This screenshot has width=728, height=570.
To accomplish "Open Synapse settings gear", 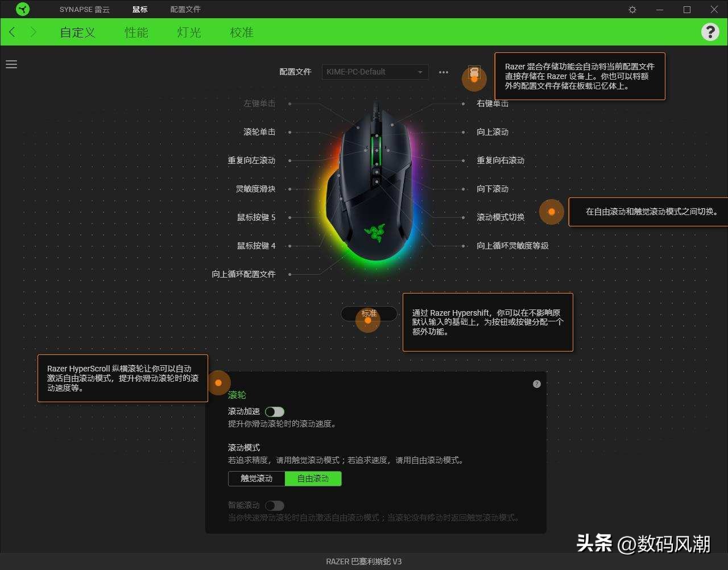I will click(x=632, y=9).
